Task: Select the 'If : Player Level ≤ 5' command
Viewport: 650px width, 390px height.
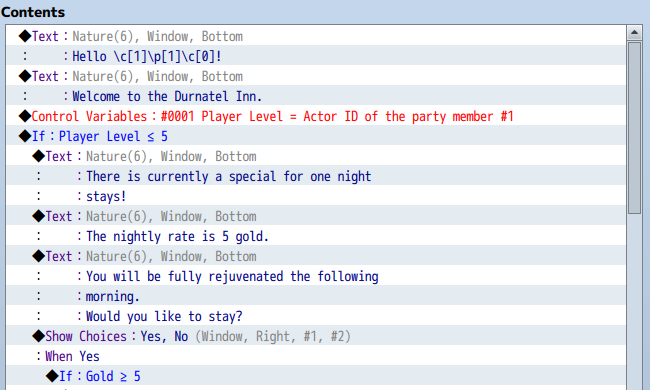Action: tap(316, 136)
